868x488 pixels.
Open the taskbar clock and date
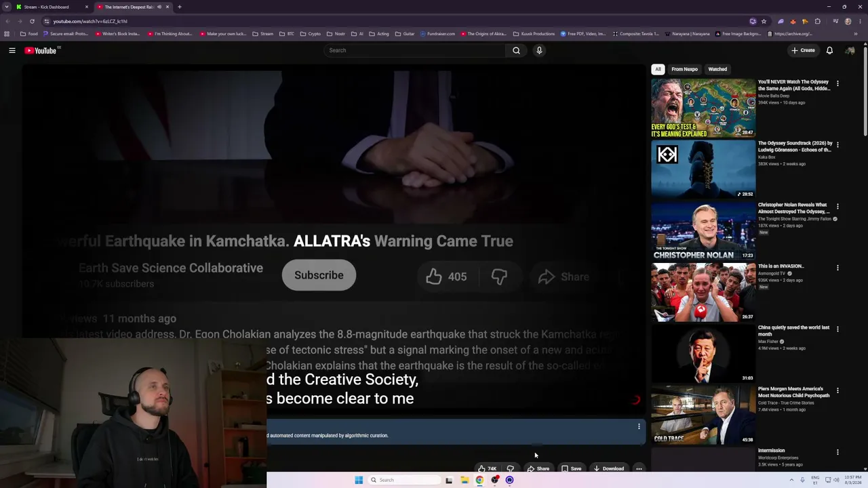(852, 480)
